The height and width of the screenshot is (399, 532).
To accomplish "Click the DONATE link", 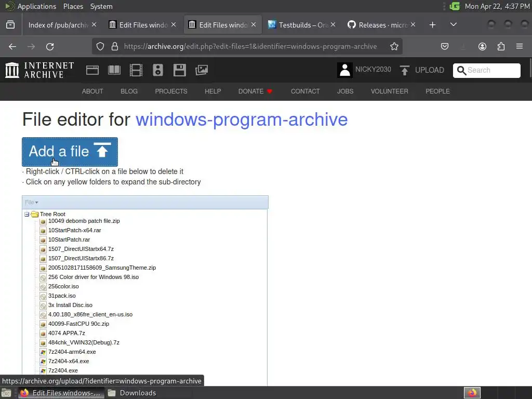I will coord(255,91).
